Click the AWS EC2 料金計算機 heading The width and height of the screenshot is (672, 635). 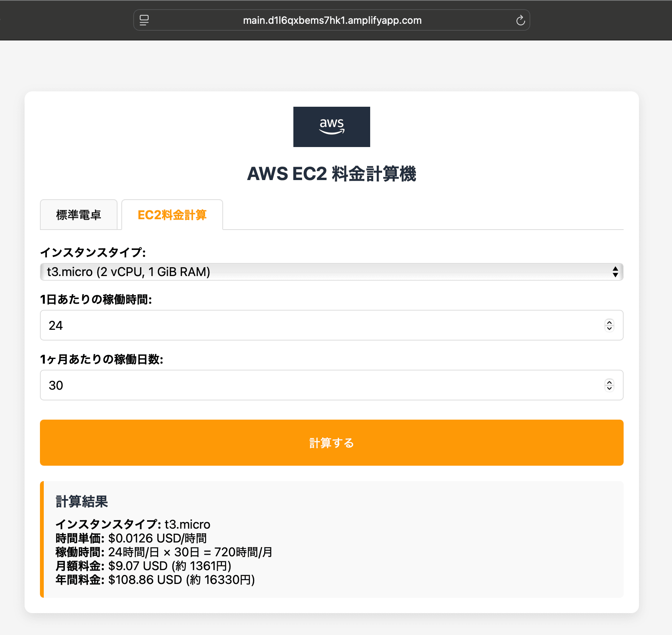(332, 174)
